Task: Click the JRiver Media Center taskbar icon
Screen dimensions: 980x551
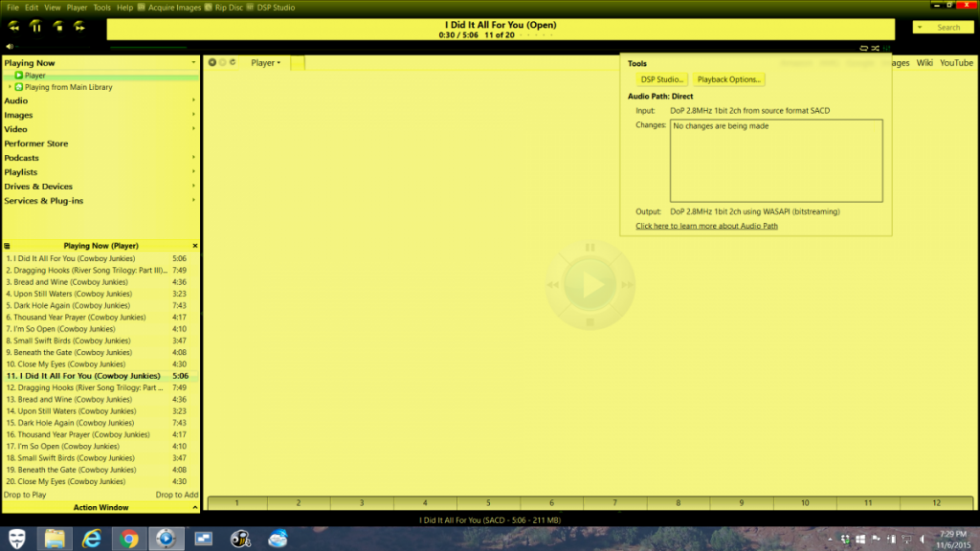Action: click(x=167, y=539)
